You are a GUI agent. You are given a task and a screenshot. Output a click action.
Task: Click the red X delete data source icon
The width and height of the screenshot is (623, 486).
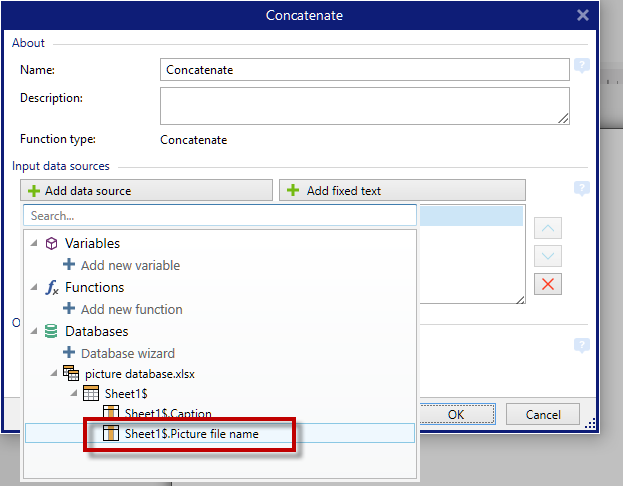click(x=548, y=284)
